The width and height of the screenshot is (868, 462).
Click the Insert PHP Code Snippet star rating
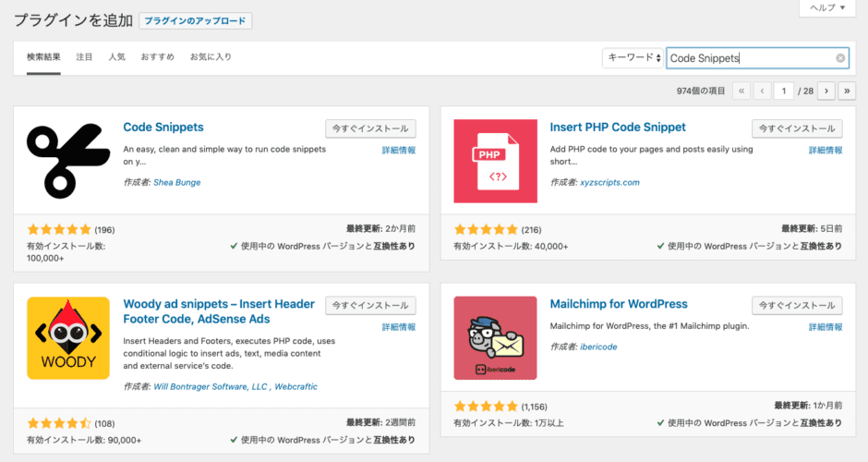coord(486,229)
